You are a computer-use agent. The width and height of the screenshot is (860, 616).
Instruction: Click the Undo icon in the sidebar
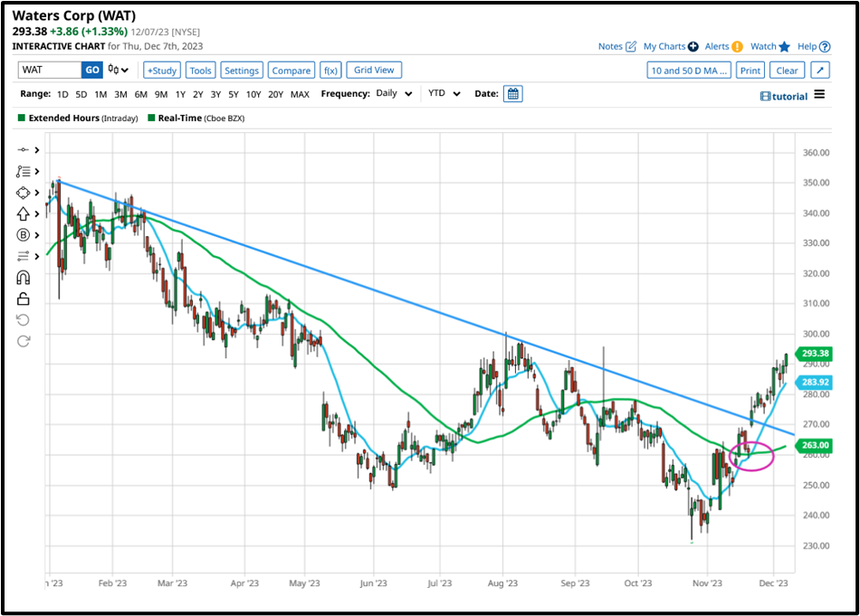click(22, 319)
